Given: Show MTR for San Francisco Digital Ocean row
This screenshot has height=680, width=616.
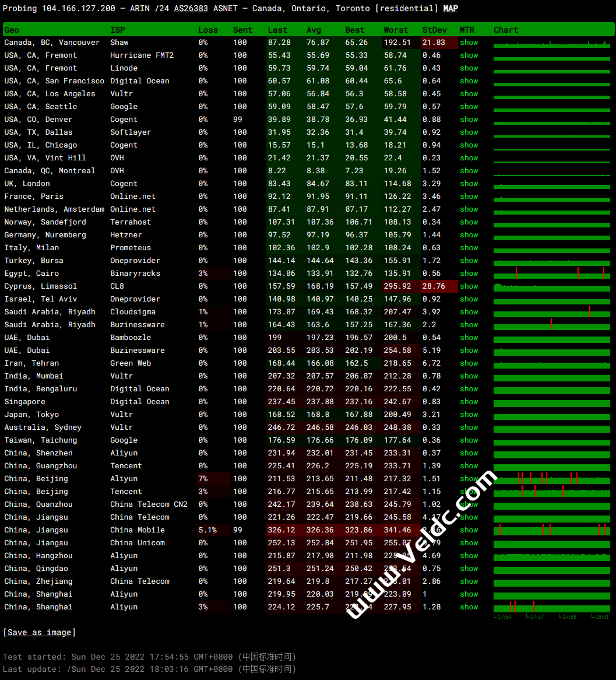Looking at the screenshot, I should click(469, 81).
